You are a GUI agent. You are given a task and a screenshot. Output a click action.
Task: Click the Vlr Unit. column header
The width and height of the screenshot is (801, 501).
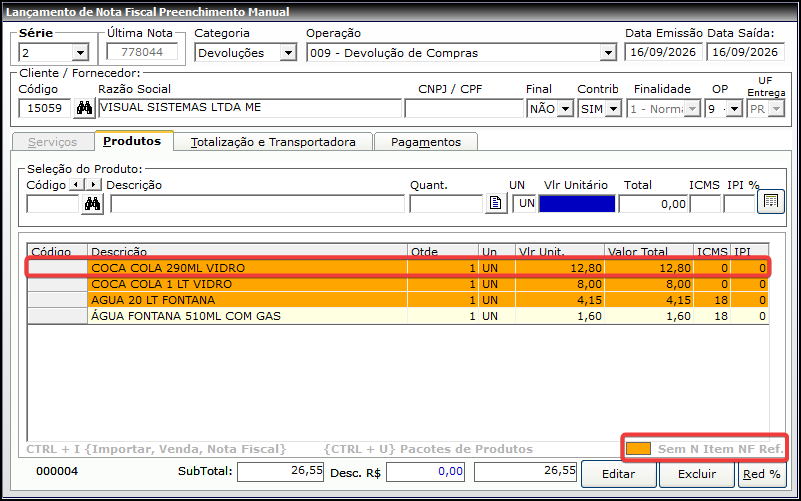coord(559,251)
